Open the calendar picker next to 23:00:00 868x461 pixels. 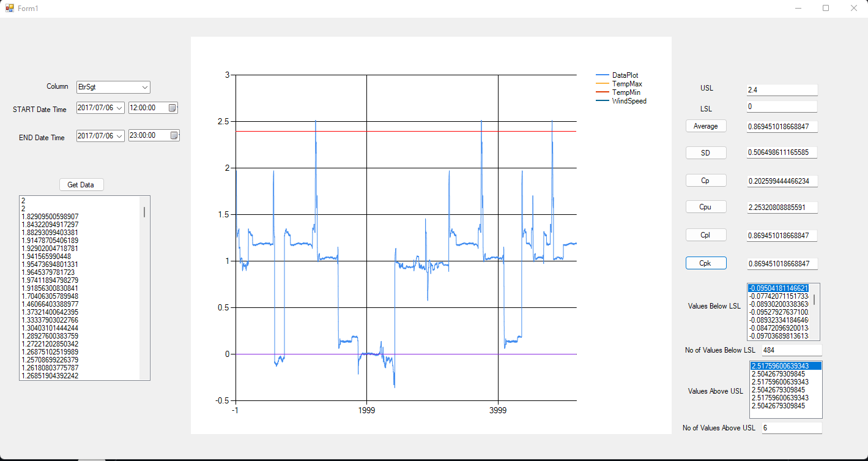[174, 135]
